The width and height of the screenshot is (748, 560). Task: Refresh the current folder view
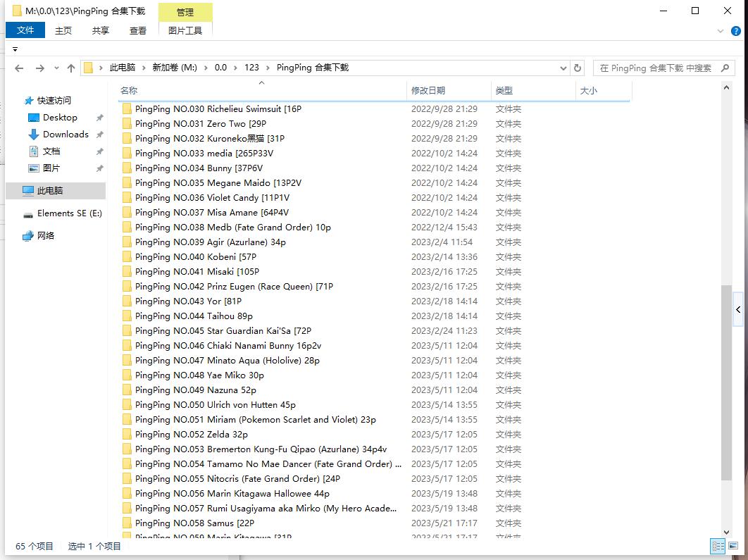pyautogui.click(x=578, y=68)
